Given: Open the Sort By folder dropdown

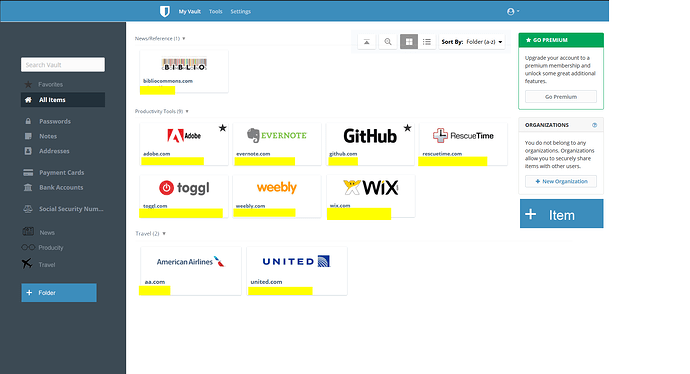Looking at the screenshot, I should point(471,42).
